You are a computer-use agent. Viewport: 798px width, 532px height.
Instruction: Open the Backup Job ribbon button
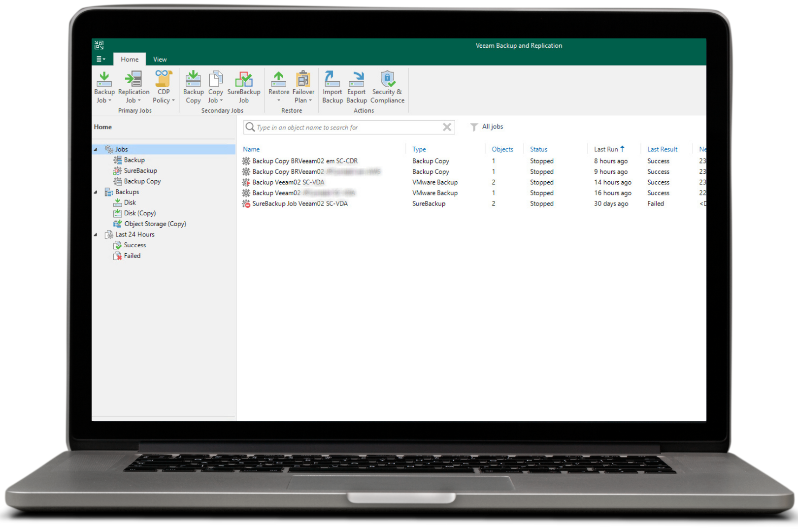[104, 87]
